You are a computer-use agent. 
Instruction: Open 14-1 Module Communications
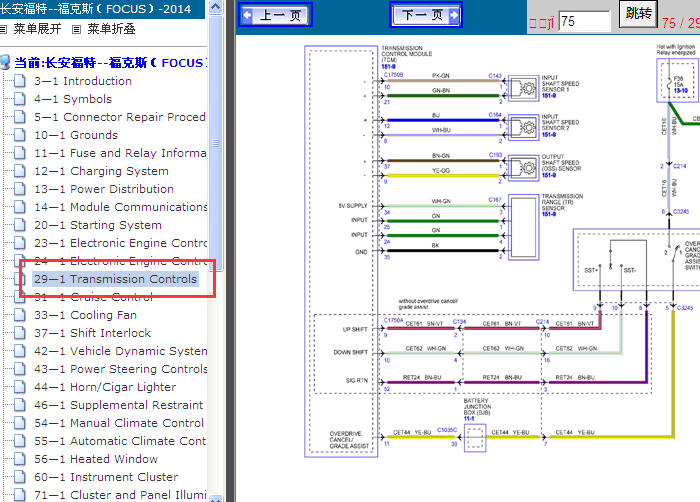click(x=120, y=207)
